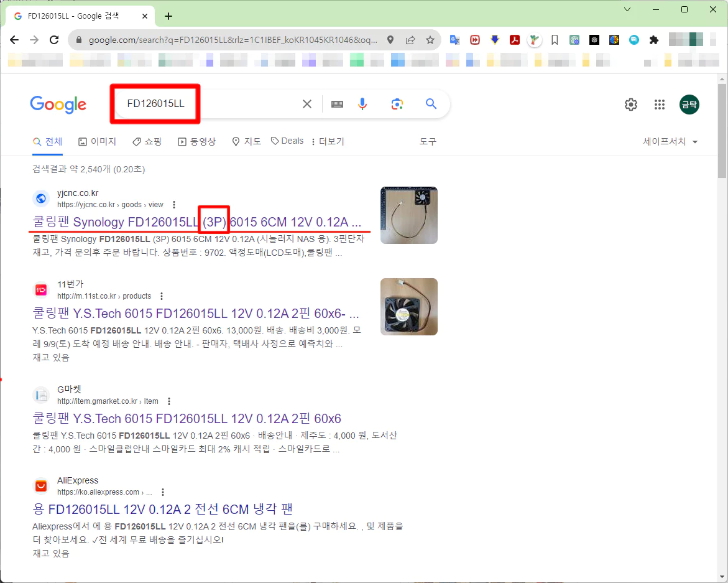The image size is (728, 583).
Task: Open the Google account avatar menu
Action: (x=689, y=105)
